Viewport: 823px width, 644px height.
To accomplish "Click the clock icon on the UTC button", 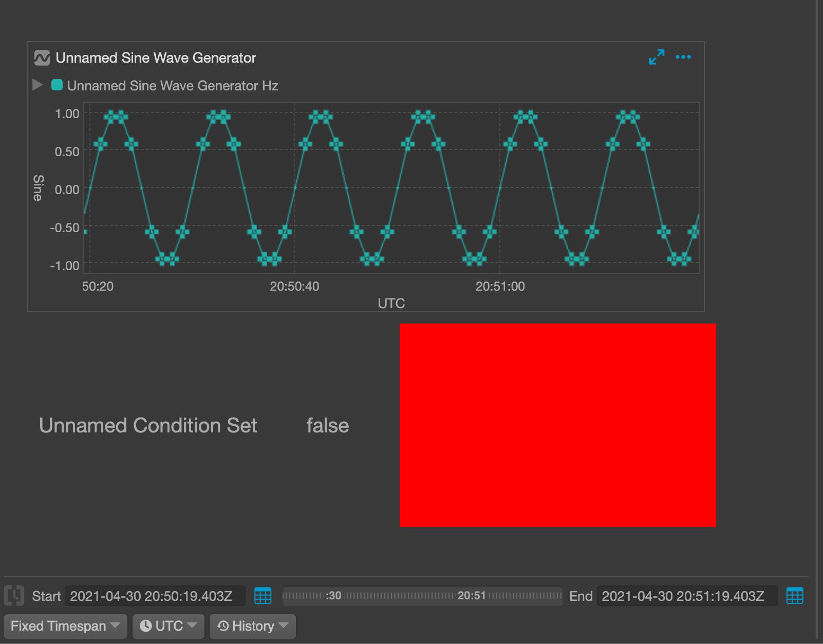I will [147, 626].
